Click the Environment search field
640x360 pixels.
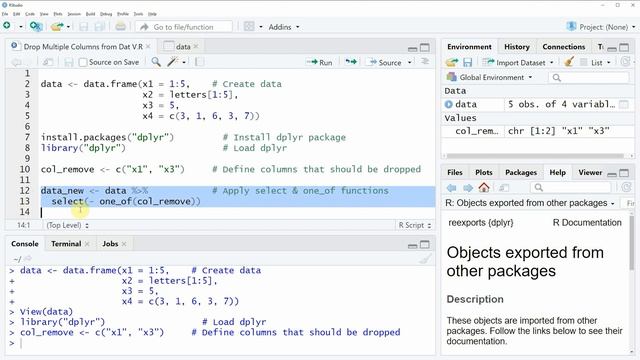click(589, 78)
